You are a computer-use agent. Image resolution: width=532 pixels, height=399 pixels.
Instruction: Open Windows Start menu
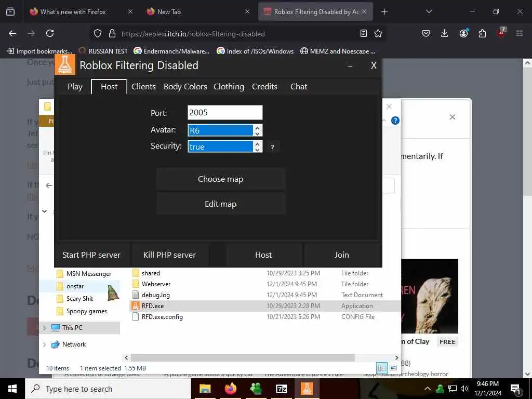point(12,389)
